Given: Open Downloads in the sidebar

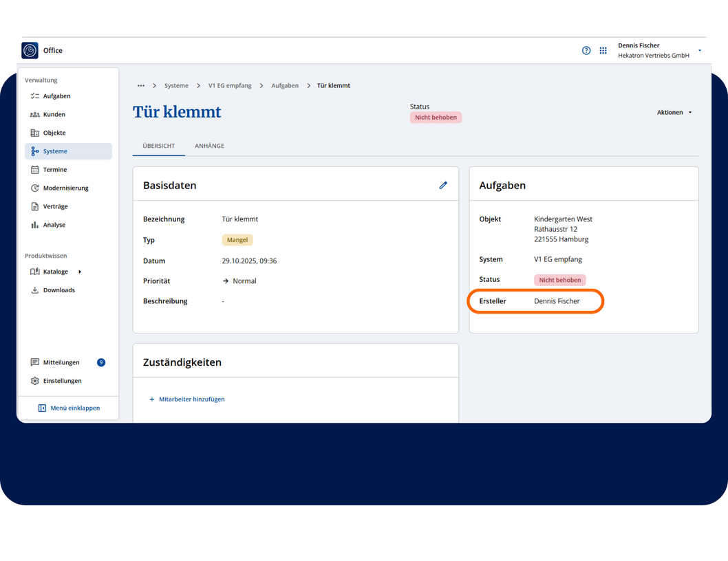Looking at the screenshot, I should pyautogui.click(x=58, y=290).
